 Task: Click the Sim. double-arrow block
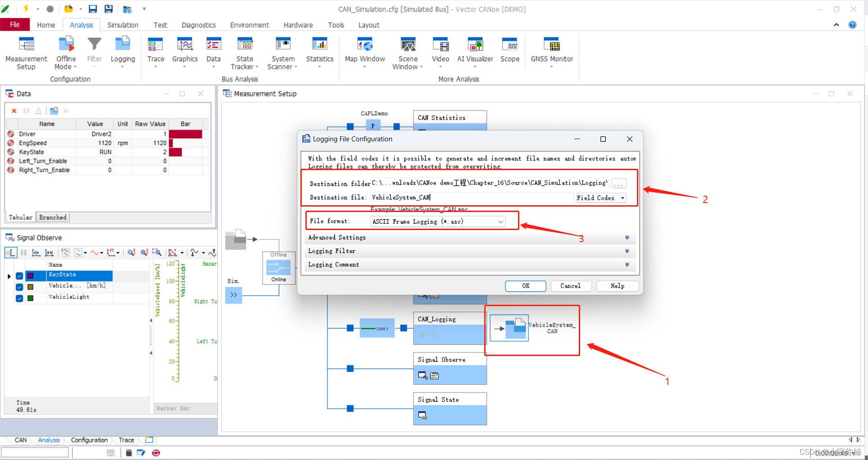point(233,295)
